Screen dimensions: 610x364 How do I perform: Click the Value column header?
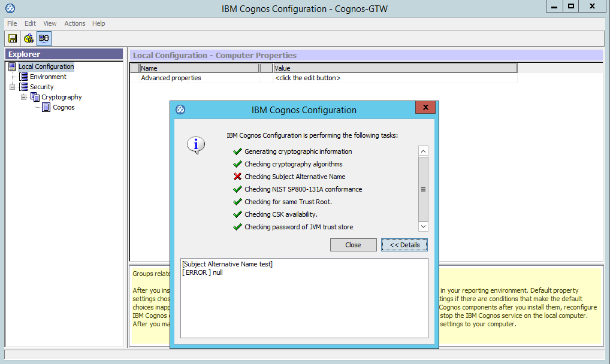coord(395,68)
